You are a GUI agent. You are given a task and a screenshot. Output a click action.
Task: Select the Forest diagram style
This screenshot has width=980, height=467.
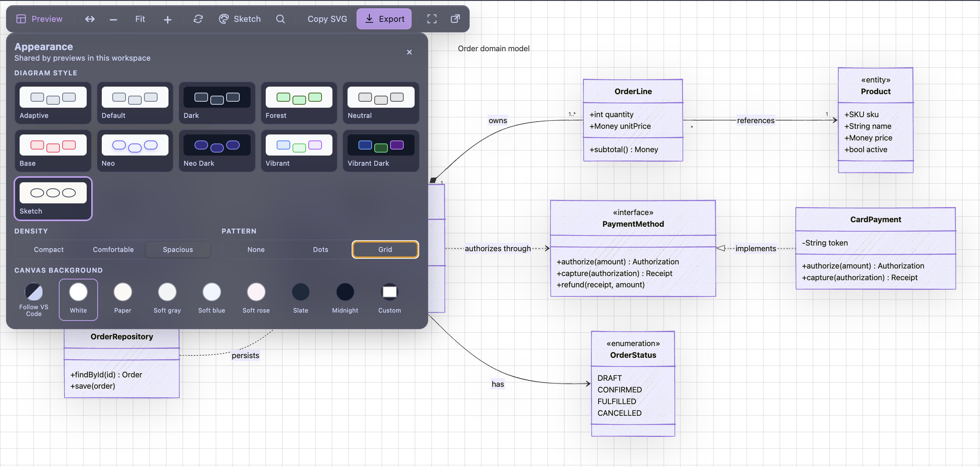point(299,103)
